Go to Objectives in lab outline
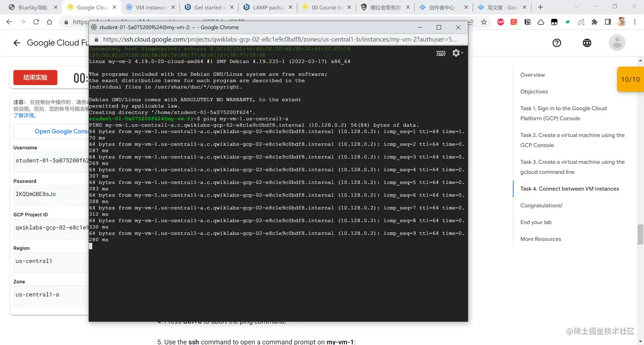Viewport: 644px width, 345px height. coord(534,91)
